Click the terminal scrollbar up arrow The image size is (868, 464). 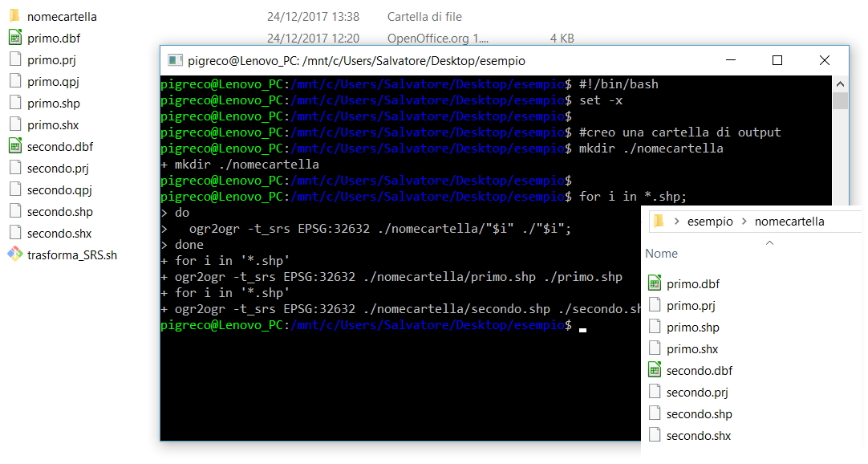(x=840, y=83)
